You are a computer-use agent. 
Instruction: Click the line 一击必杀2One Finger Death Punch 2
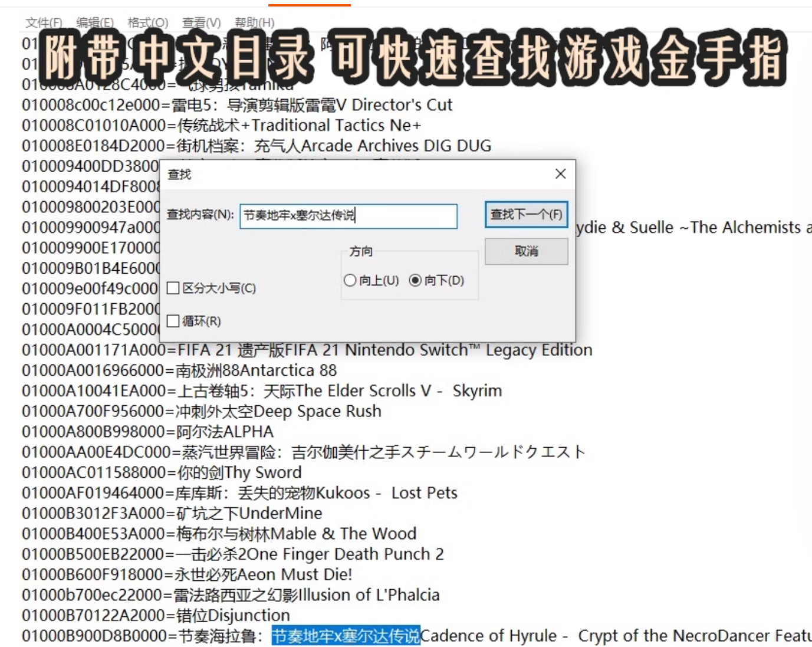(x=233, y=554)
